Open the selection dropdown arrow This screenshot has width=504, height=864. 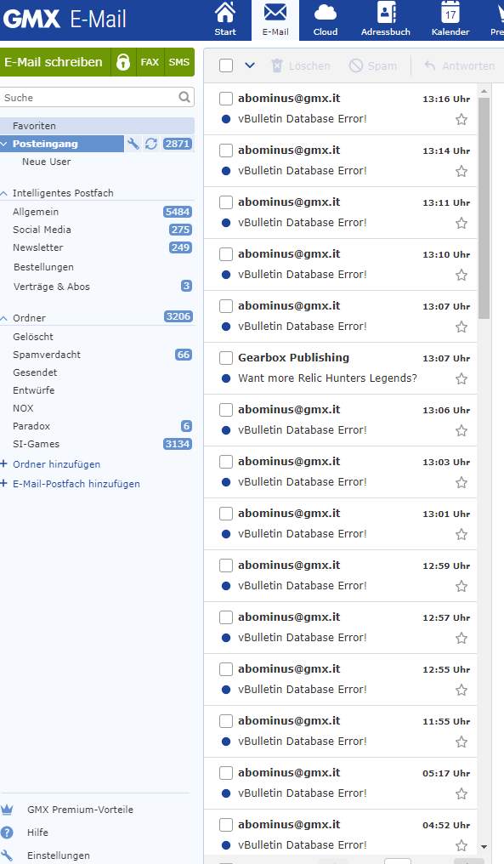point(250,65)
